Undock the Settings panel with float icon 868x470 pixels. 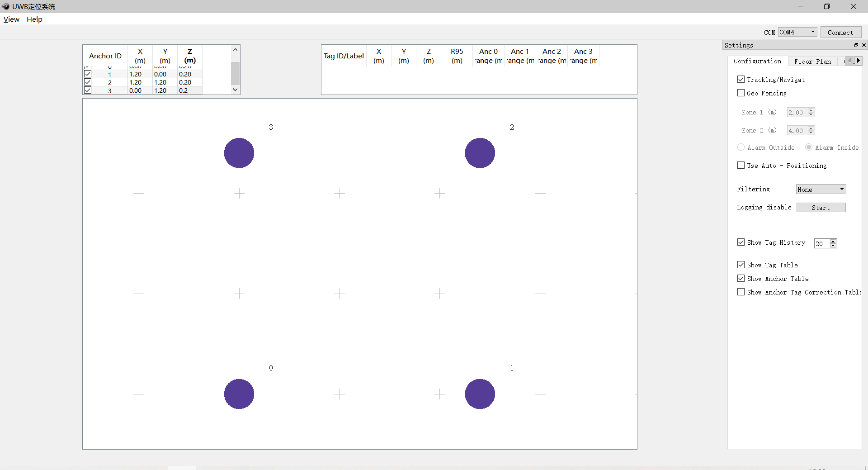(856, 45)
